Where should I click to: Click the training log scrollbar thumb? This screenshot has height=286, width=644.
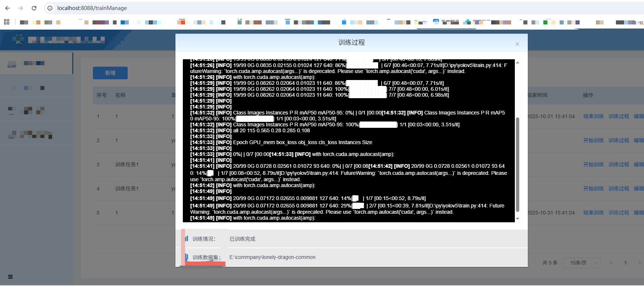(x=517, y=165)
